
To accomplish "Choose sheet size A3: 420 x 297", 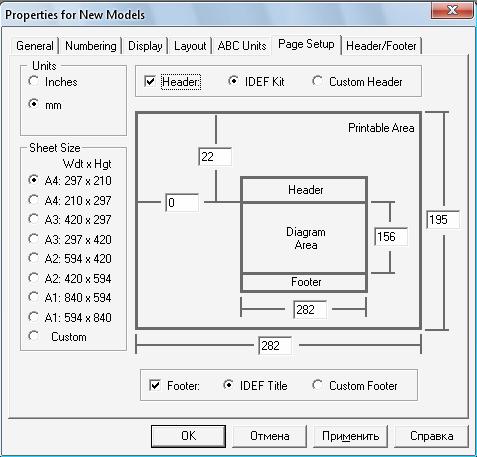I will tap(70, 220).
